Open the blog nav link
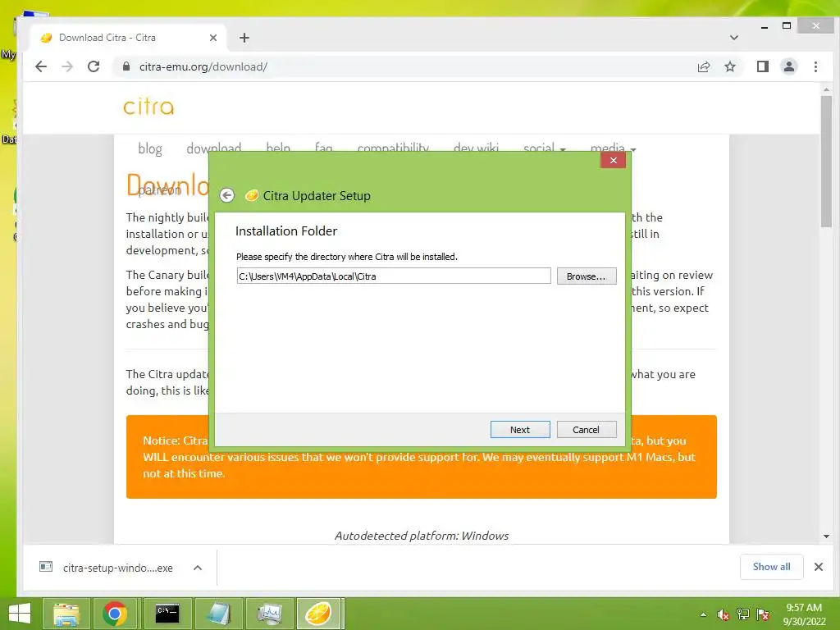The height and width of the screenshot is (630, 840). 150,148
